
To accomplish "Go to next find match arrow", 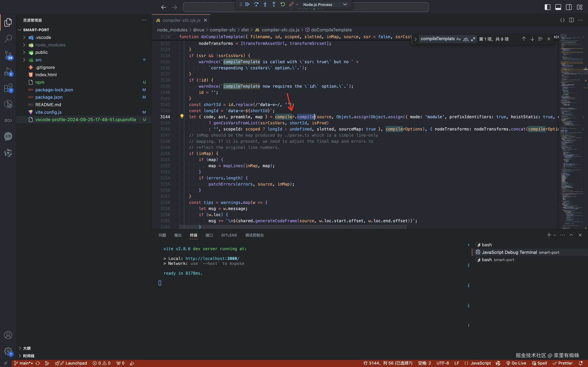I will pyautogui.click(x=532, y=39).
